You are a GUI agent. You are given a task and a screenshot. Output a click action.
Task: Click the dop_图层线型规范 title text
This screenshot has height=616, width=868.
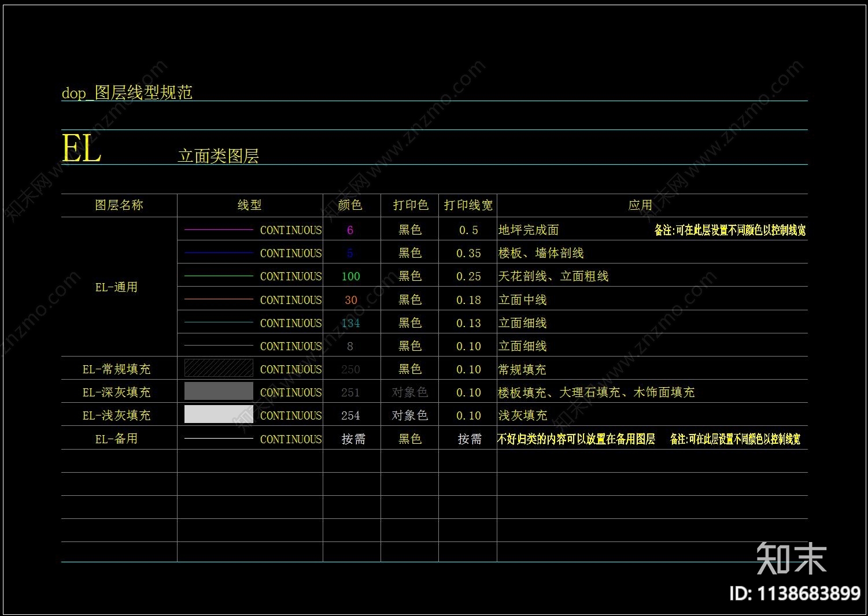pos(127,92)
